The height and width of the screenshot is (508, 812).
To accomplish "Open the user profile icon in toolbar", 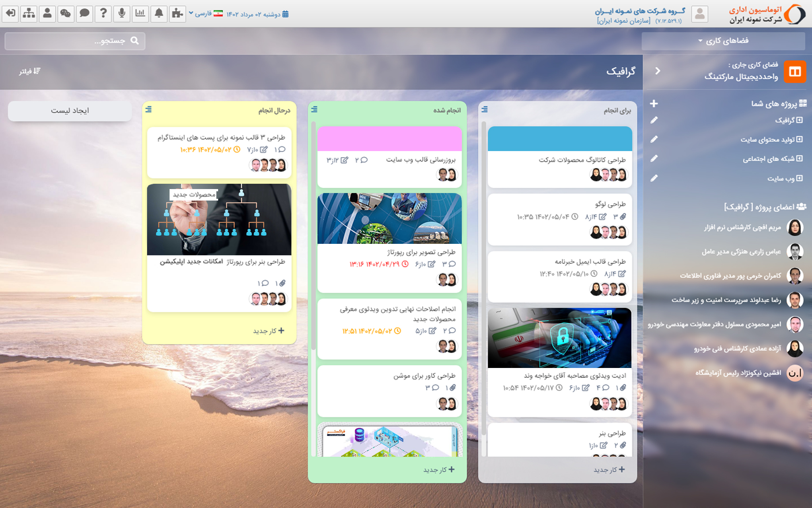I will coord(47,13).
